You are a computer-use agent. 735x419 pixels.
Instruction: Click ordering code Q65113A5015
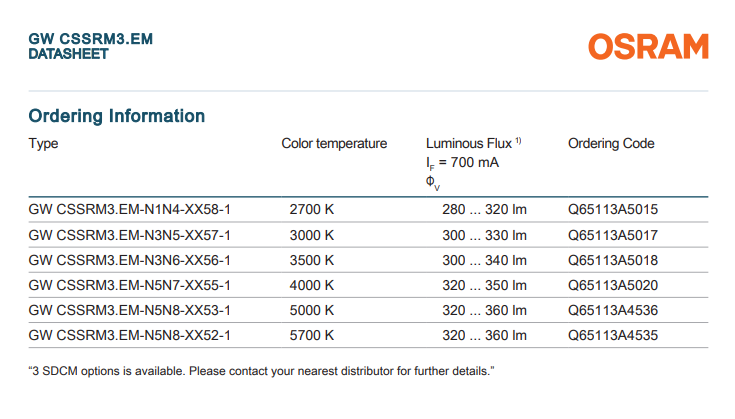tap(613, 211)
